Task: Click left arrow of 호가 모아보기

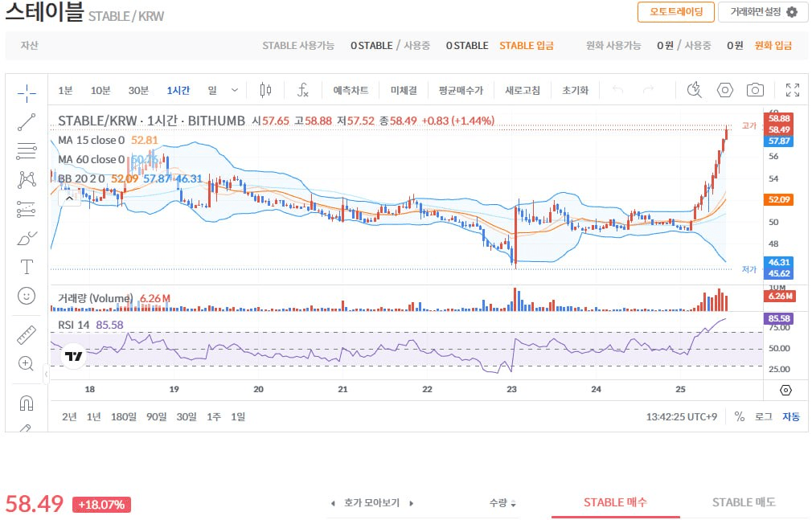Action: 333,503
